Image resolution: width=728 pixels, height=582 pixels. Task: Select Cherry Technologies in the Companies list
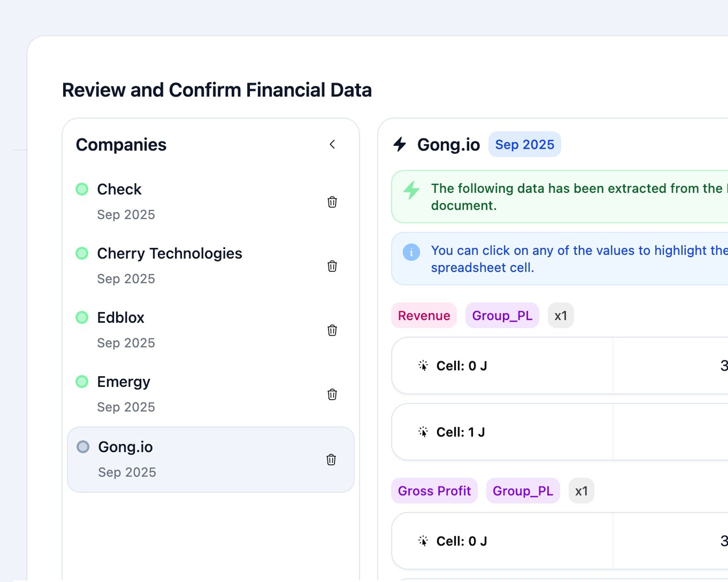pyautogui.click(x=169, y=254)
